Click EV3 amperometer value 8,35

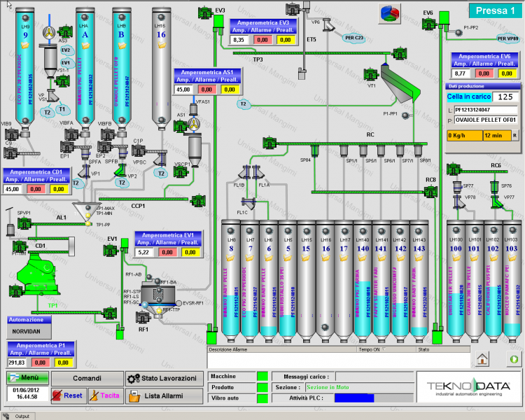pos(239,40)
